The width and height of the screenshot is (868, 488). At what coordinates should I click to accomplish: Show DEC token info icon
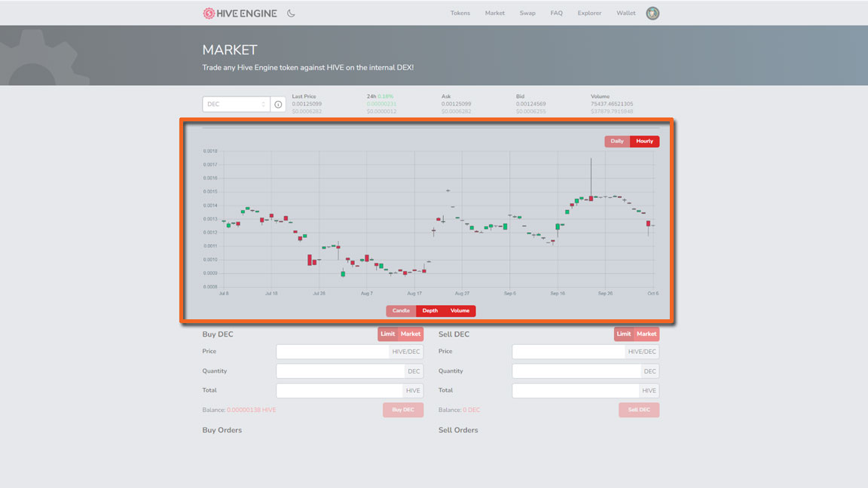(278, 104)
